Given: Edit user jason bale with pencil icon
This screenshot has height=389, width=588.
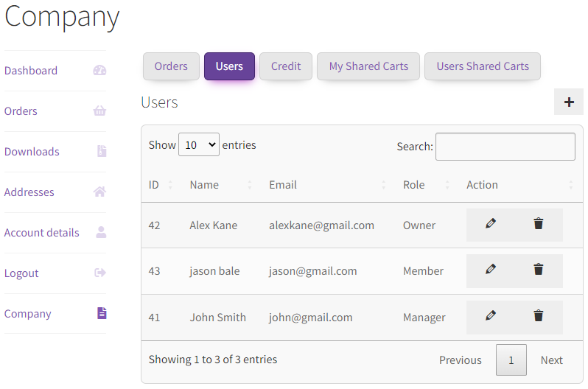Looking at the screenshot, I should (x=491, y=269).
